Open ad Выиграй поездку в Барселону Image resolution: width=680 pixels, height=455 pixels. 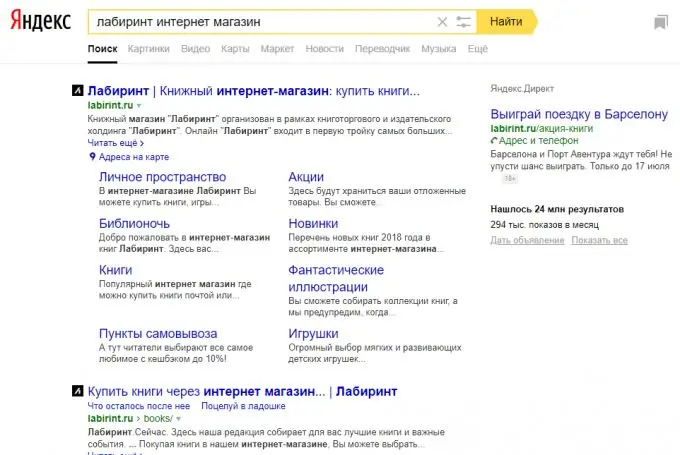579,114
